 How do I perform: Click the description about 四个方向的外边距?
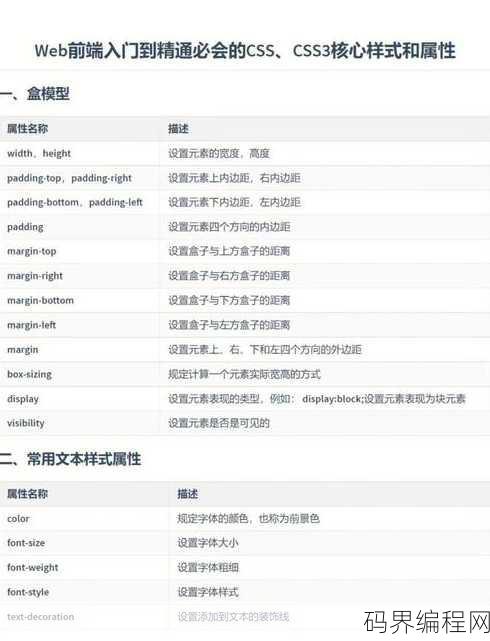coord(265,350)
